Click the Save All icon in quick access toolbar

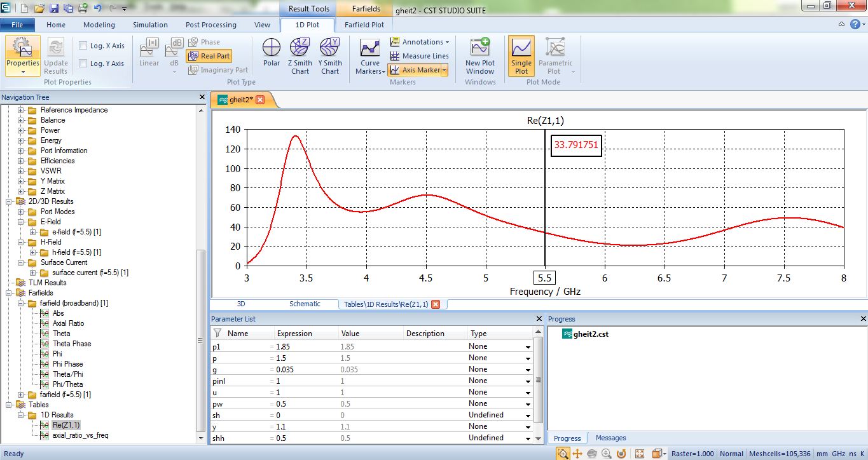coord(69,9)
